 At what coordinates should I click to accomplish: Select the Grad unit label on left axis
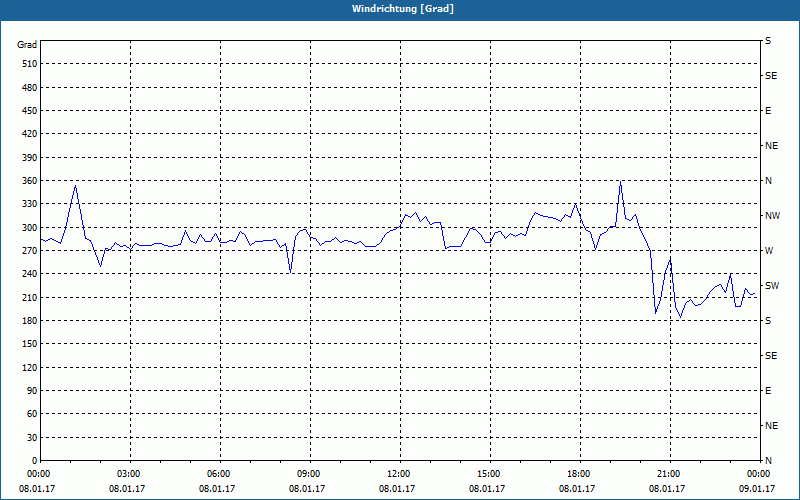pyautogui.click(x=27, y=45)
